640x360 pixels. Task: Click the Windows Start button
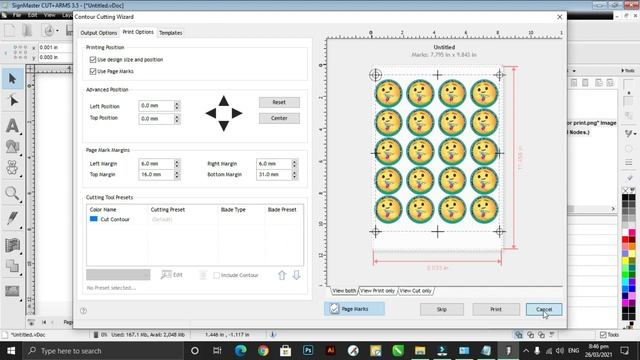pyautogui.click(x=11, y=351)
